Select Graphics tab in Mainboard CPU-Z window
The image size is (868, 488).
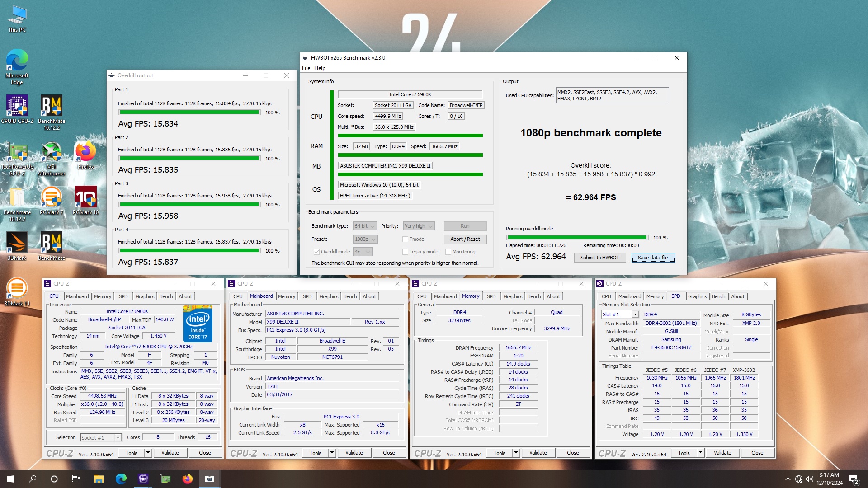pyautogui.click(x=329, y=296)
